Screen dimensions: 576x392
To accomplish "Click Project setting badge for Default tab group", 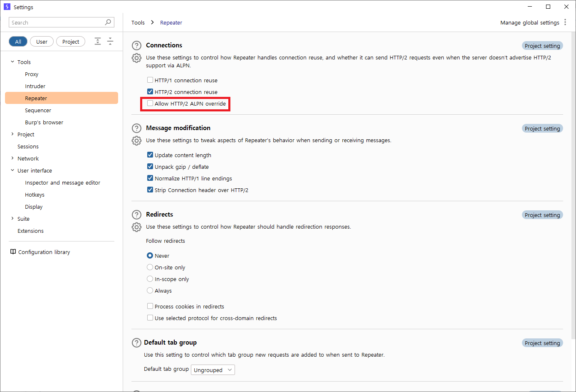I will (x=542, y=343).
